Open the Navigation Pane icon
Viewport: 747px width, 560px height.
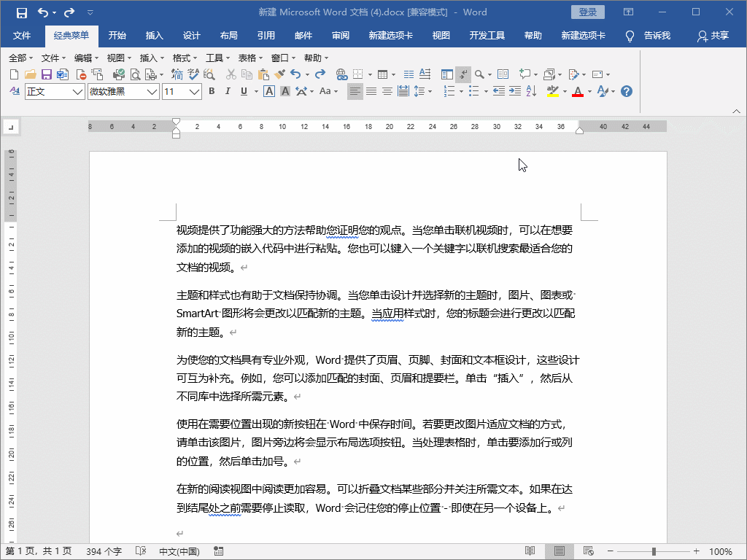pos(447,74)
